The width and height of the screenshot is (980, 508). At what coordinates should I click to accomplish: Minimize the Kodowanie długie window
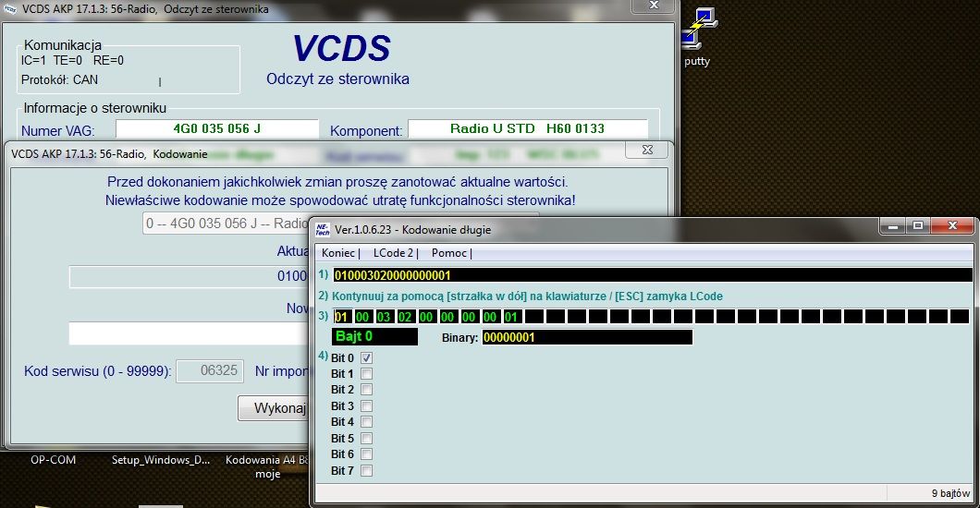(x=892, y=226)
